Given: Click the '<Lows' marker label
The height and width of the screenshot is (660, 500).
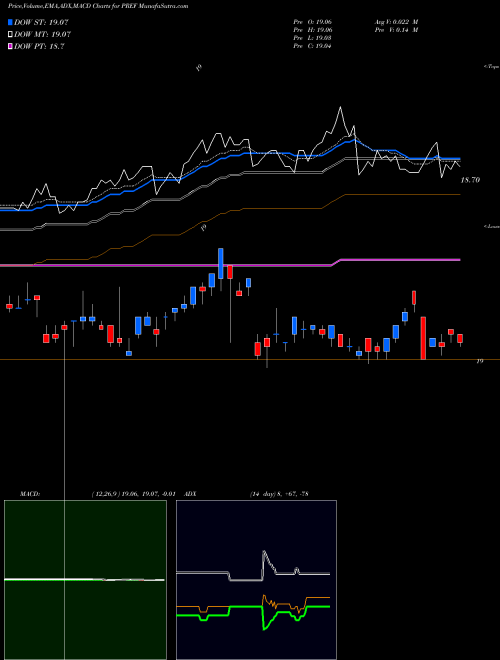Looking at the screenshot, I should (492, 226).
